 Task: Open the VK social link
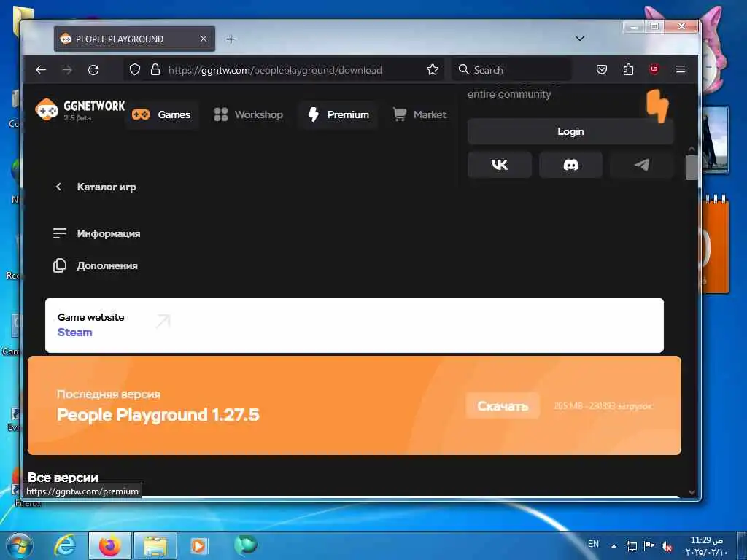499,165
